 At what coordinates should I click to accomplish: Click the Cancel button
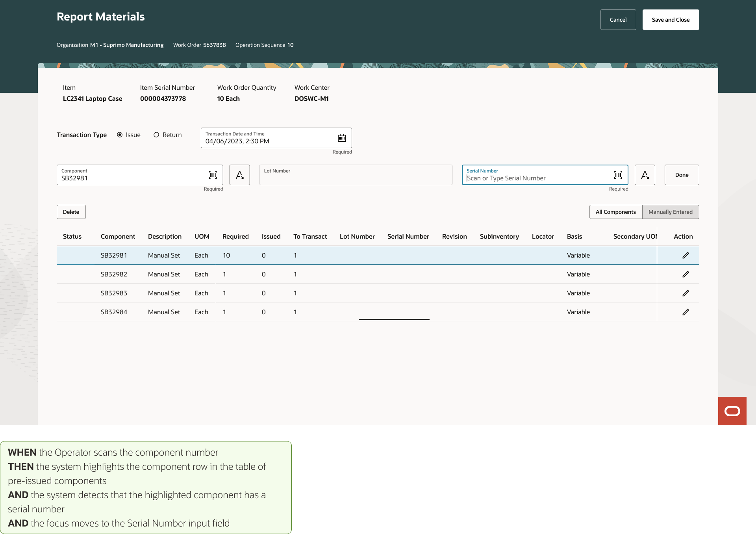coord(618,20)
